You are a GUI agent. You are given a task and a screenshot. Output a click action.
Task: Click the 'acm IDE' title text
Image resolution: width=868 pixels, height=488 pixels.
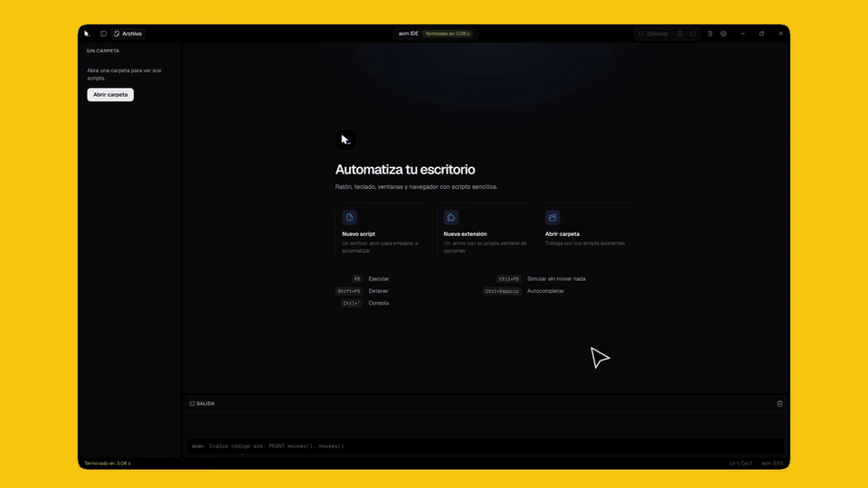[x=409, y=33]
